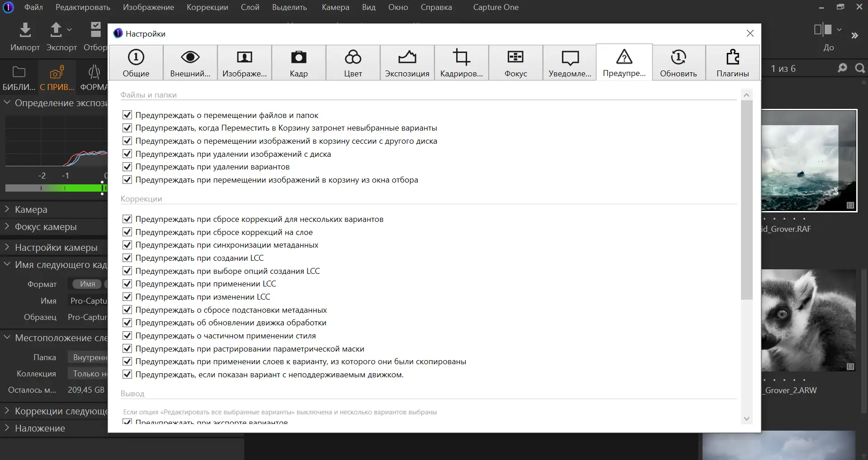Show more toolbar items with double chevron
Viewport: 868px width, 460px height.
click(x=854, y=36)
